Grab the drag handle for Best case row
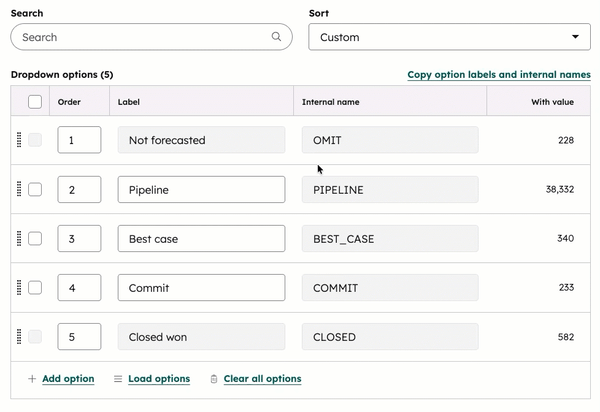Viewport: 600px width, 412px height. [19, 238]
